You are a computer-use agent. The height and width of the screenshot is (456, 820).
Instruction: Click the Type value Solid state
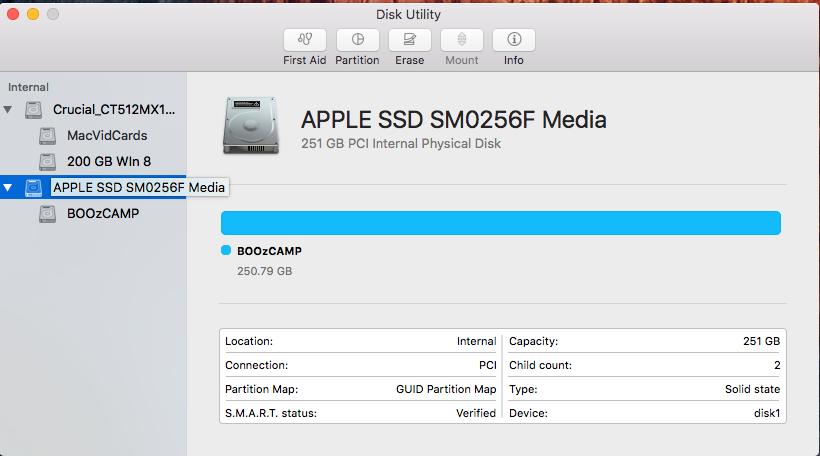tap(753, 390)
